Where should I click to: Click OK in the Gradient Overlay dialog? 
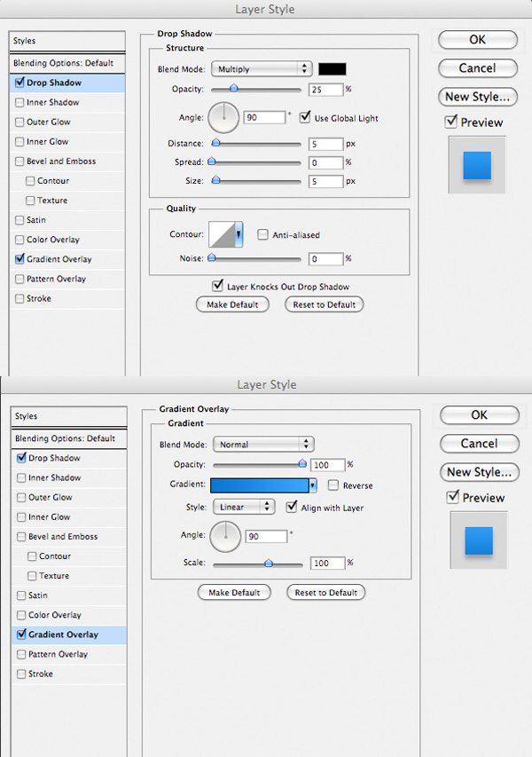pyautogui.click(x=480, y=414)
